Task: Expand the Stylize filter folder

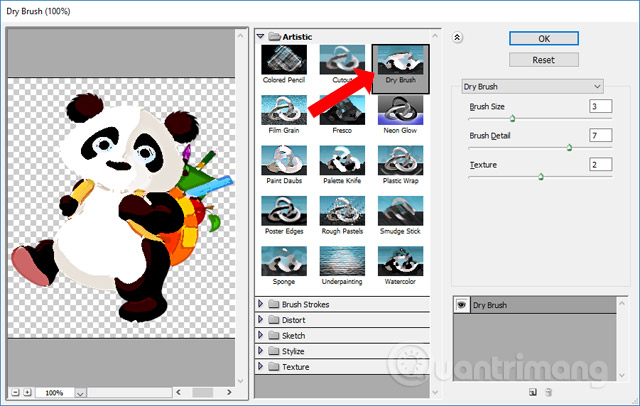Action: pyautogui.click(x=260, y=351)
